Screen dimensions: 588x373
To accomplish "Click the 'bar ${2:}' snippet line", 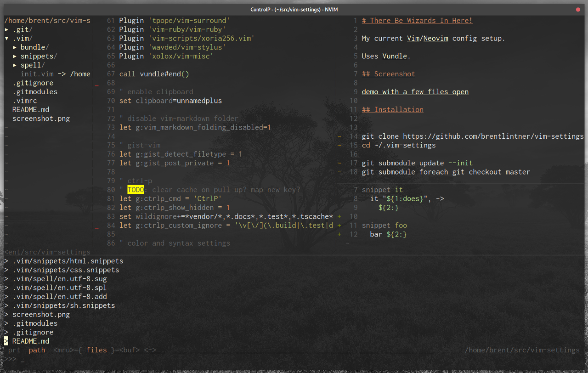I will 388,234.
